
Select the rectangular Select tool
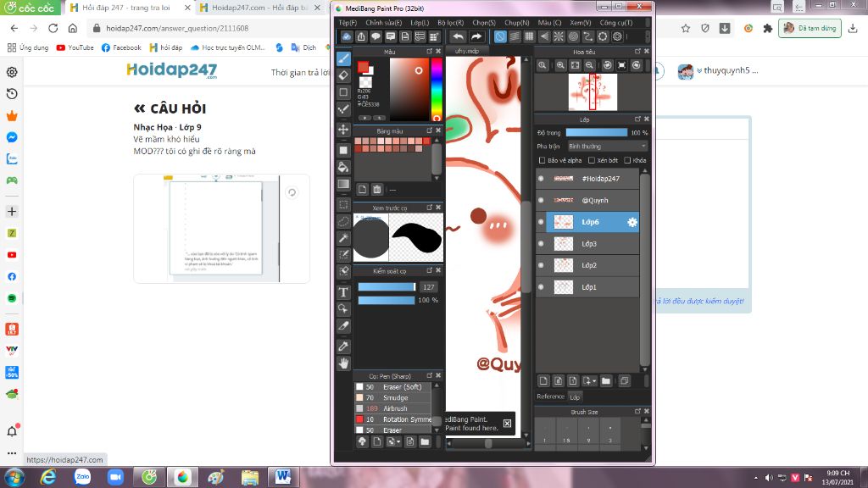[343, 205]
